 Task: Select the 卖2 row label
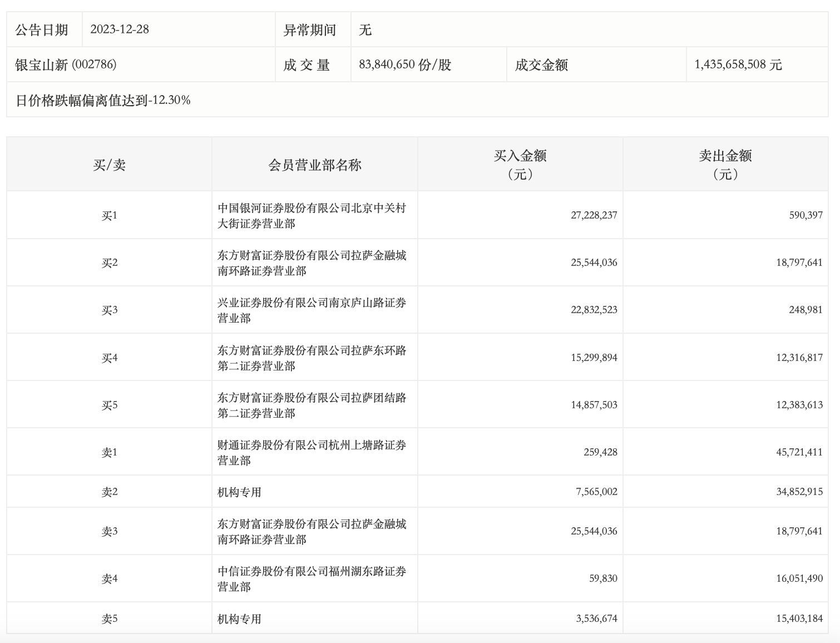pyautogui.click(x=110, y=492)
